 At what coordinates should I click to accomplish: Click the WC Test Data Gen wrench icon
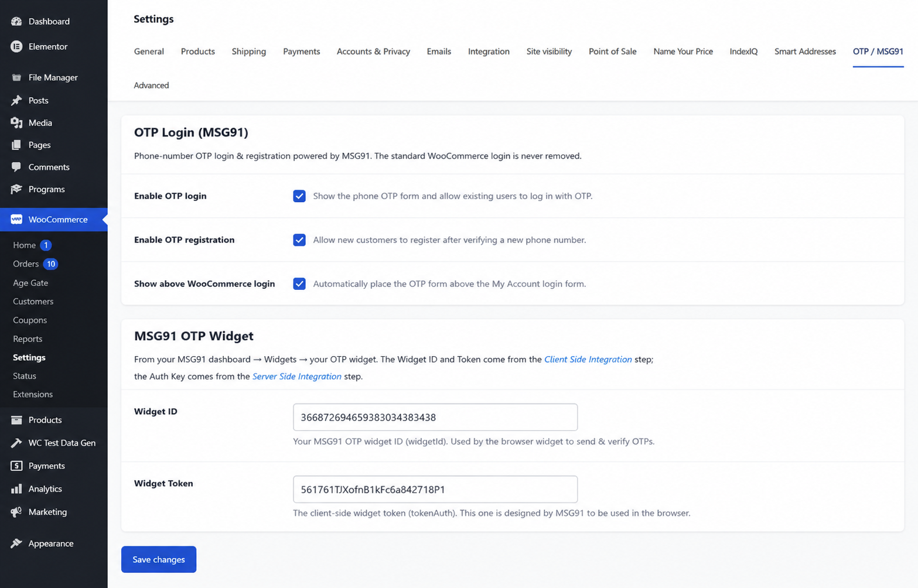16,443
